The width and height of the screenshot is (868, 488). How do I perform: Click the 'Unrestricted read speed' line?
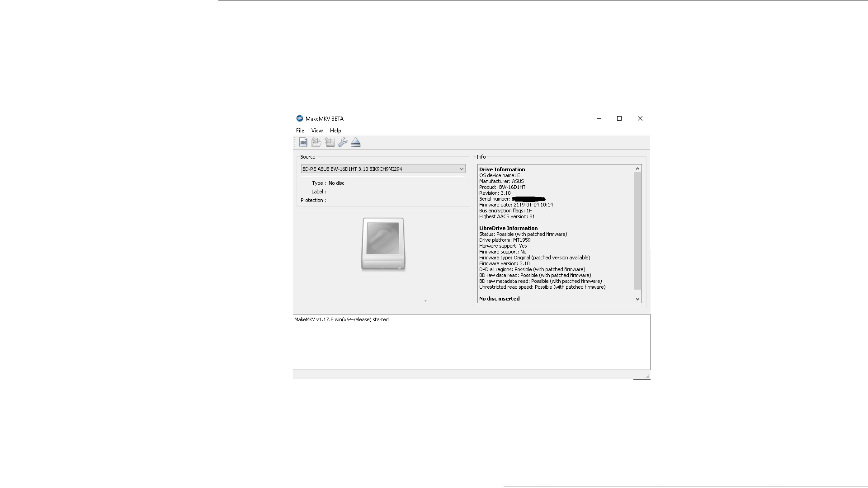542,287
